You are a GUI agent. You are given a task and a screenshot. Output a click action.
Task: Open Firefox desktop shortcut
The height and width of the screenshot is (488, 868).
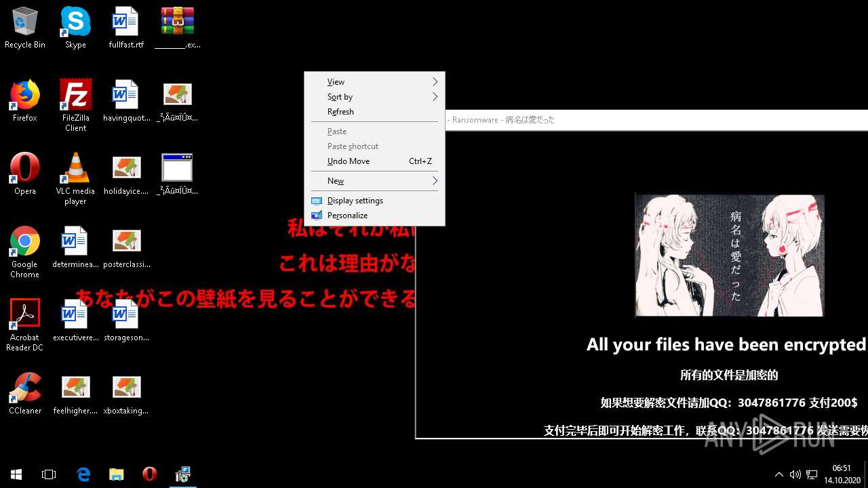[x=25, y=101]
